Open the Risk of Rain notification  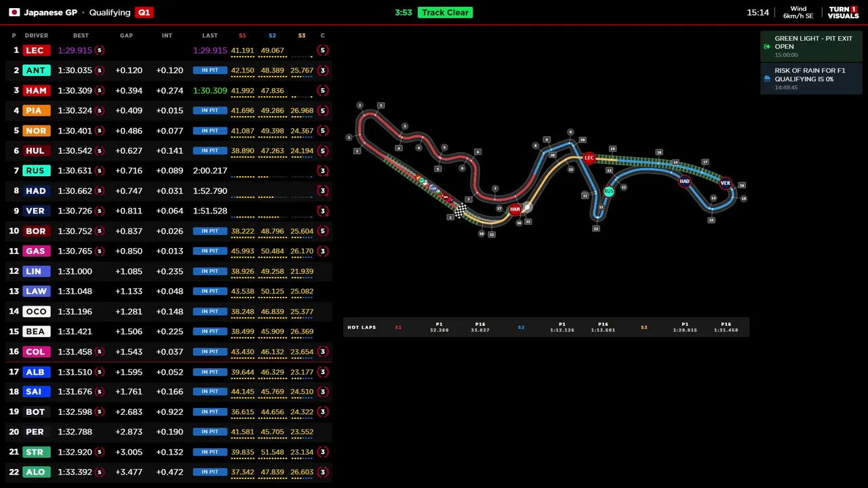(811, 79)
